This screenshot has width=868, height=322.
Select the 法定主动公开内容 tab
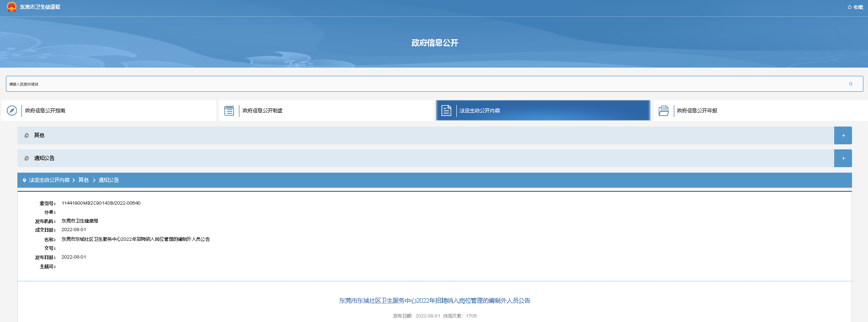543,111
